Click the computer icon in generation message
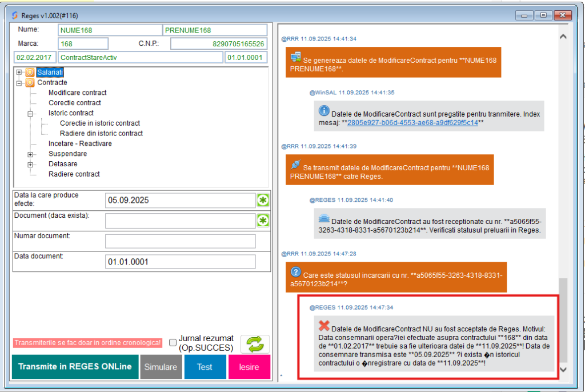The image size is (585, 392). [x=295, y=57]
